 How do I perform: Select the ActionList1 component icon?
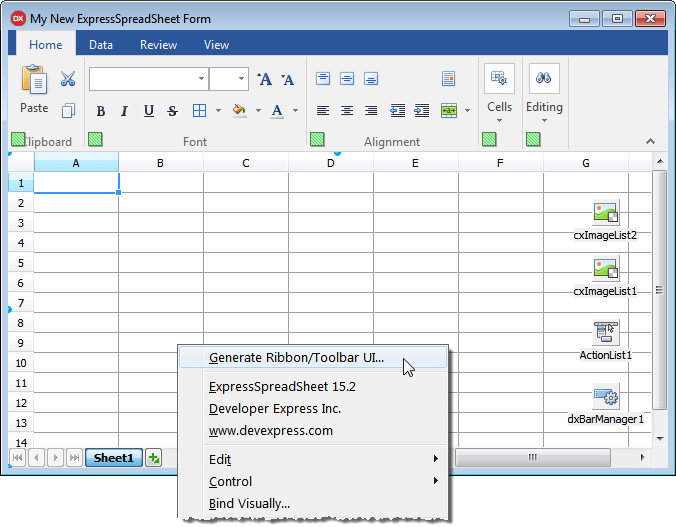coord(605,332)
